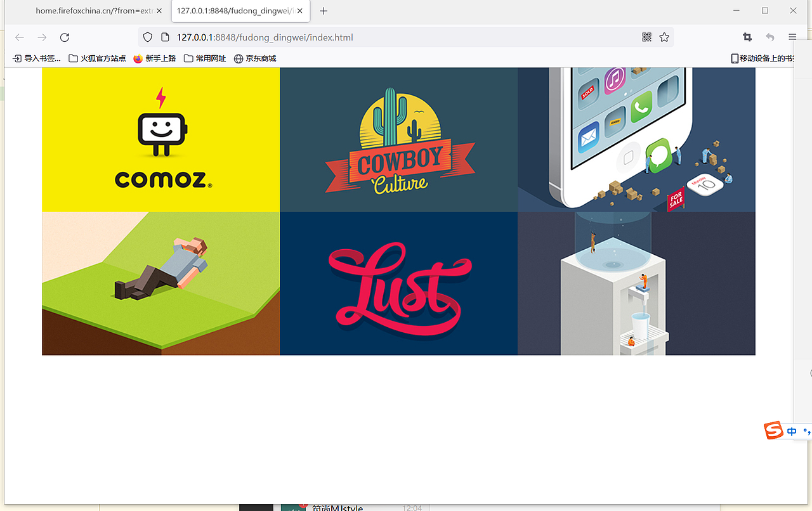Open the 移动设备上的书签 folder
Image resolution: width=812 pixels, height=511 pixels.
763,58
